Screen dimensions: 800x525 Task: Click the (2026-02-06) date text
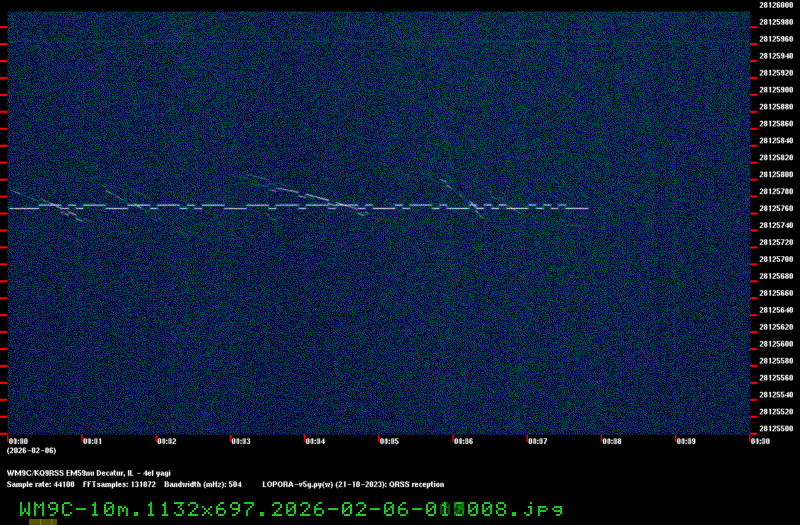[32, 451]
